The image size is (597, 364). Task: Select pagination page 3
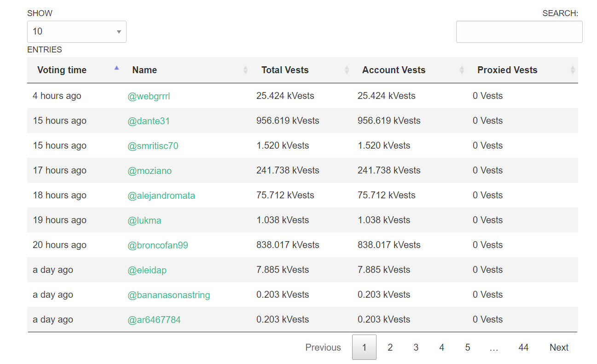[x=416, y=347]
